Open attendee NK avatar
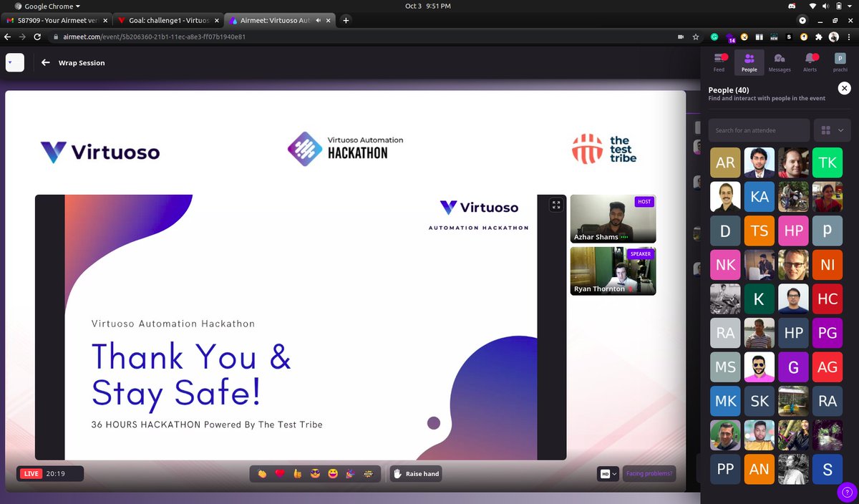This screenshot has height=504, width=859. pyautogui.click(x=725, y=265)
